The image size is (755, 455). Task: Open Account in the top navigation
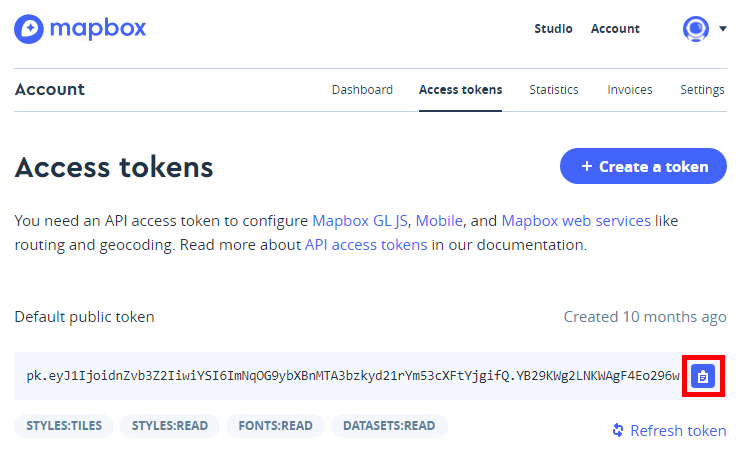tap(615, 29)
